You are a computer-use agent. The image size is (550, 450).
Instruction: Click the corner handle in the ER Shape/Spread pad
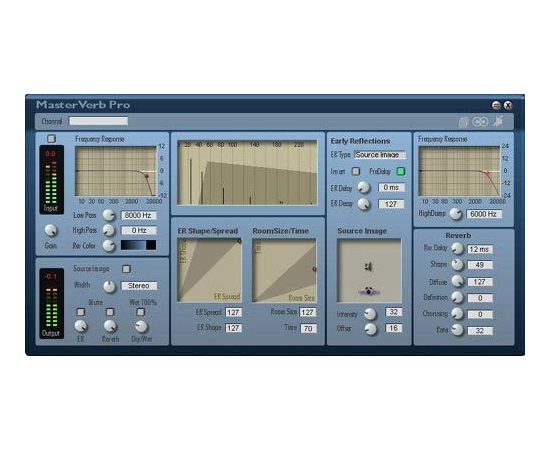tap(240, 241)
